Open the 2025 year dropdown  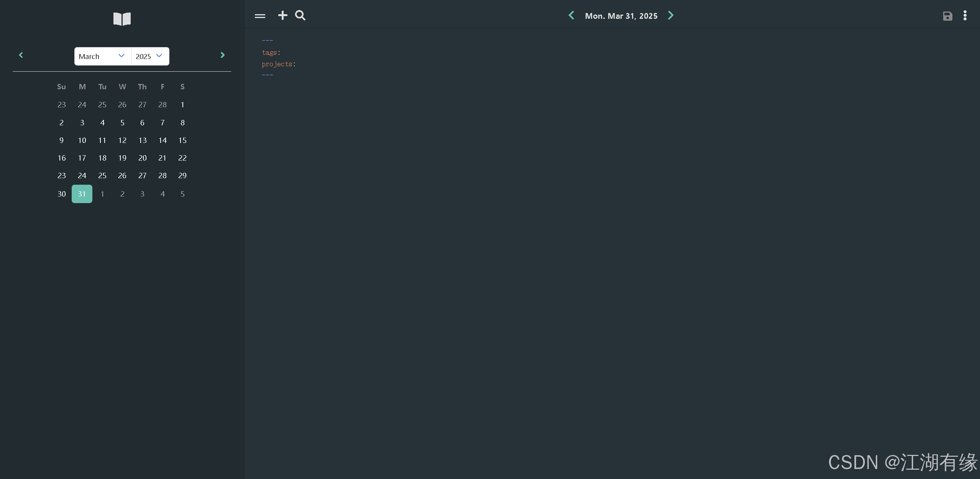tap(149, 56)
